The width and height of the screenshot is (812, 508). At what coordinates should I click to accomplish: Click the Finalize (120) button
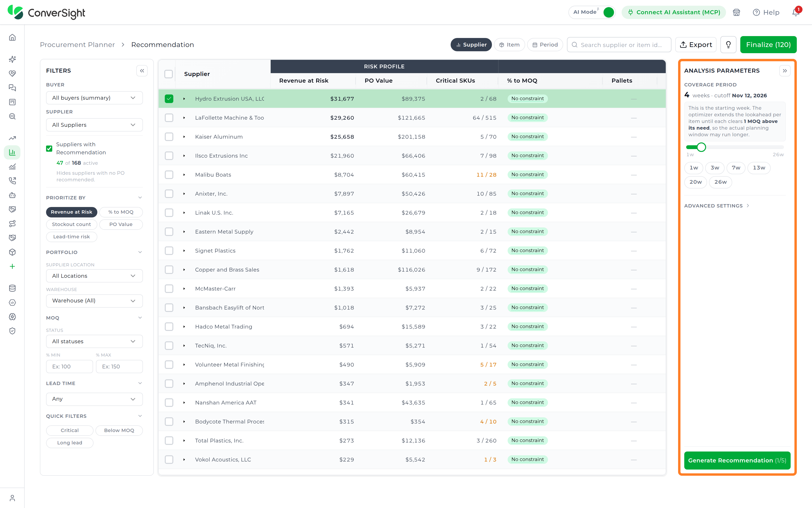(x=768, y=45)
